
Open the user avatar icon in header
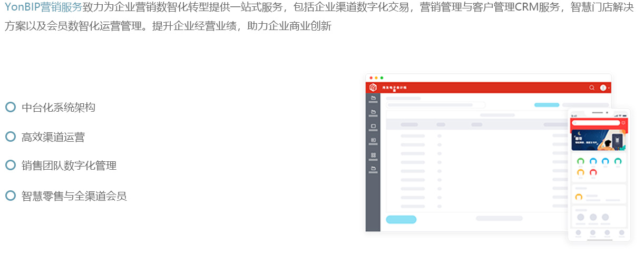click(x=603, y=87)
